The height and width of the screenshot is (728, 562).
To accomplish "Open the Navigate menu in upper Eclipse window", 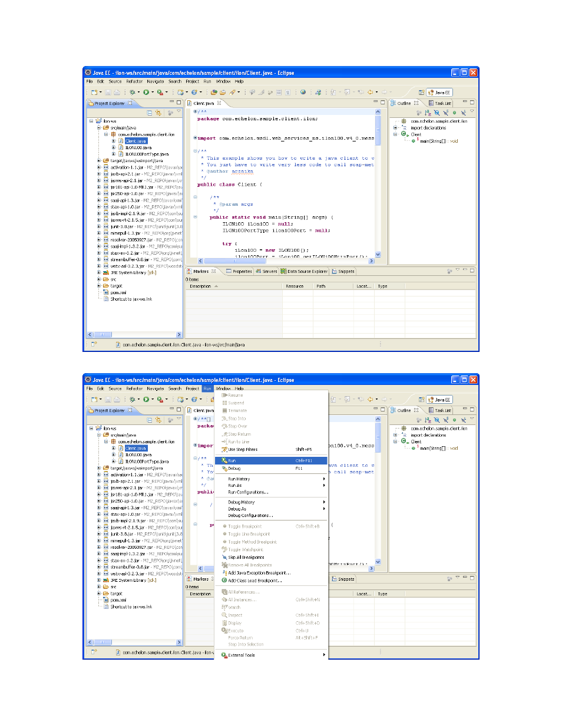I will [x=156, y=81].
